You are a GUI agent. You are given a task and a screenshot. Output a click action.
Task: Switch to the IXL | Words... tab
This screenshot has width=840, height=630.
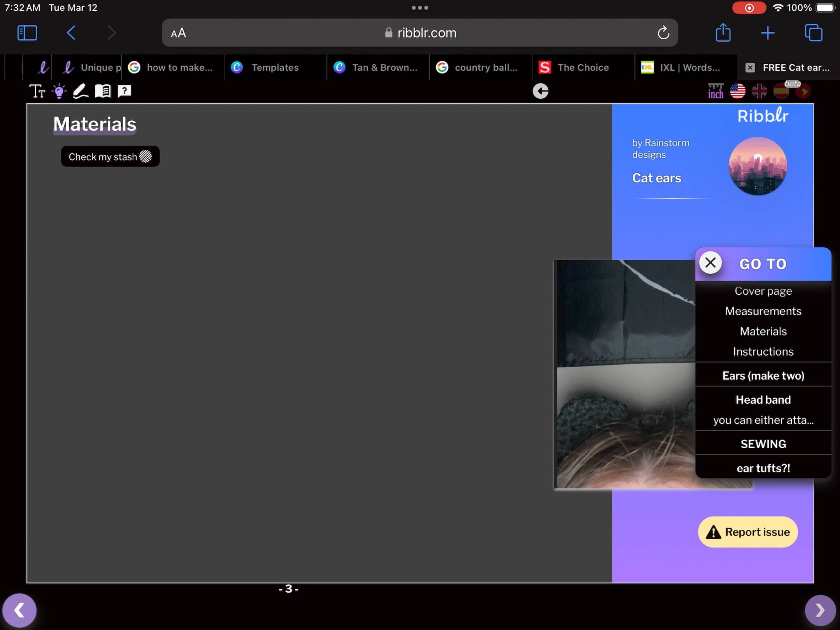tap(686, 67)
